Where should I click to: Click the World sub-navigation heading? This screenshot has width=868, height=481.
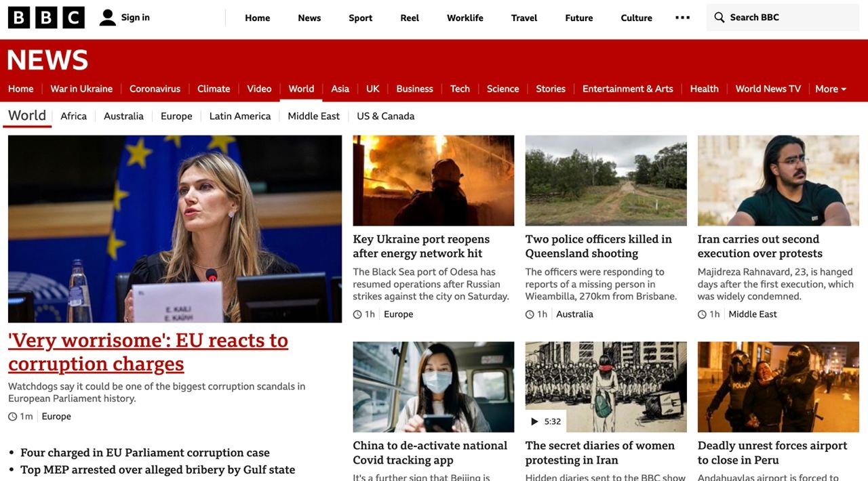[x=27, y=115]
